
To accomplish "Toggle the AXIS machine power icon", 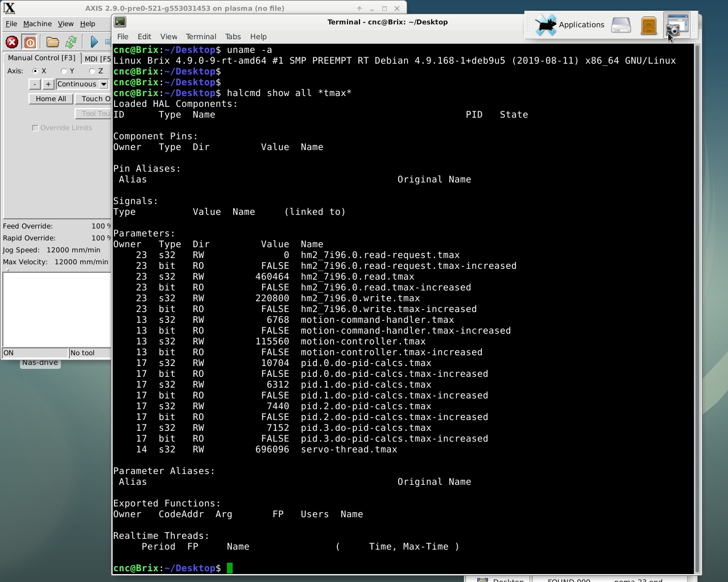I will pyautogui.click(x=30, y=42).
